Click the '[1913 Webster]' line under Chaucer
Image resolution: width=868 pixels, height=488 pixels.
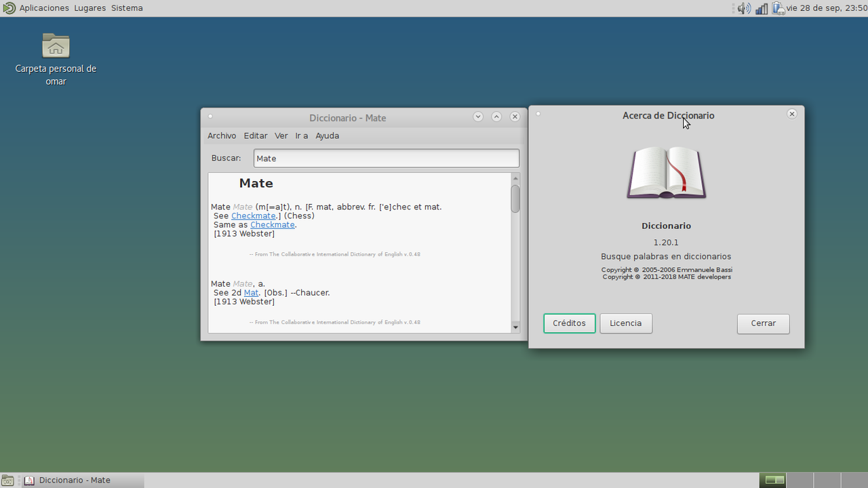pos(244,302)
